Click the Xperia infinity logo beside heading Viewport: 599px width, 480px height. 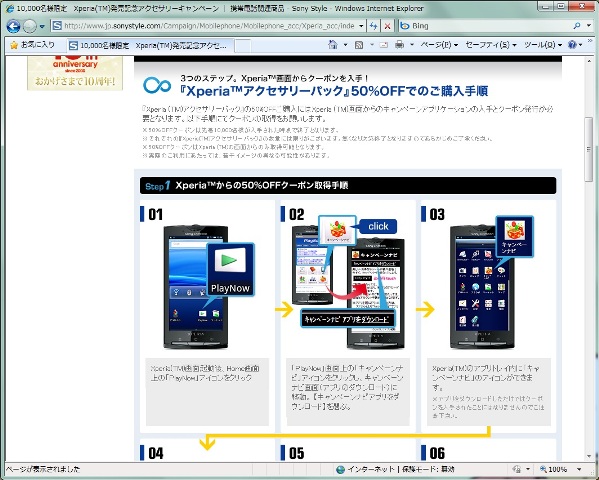[157, 85]
